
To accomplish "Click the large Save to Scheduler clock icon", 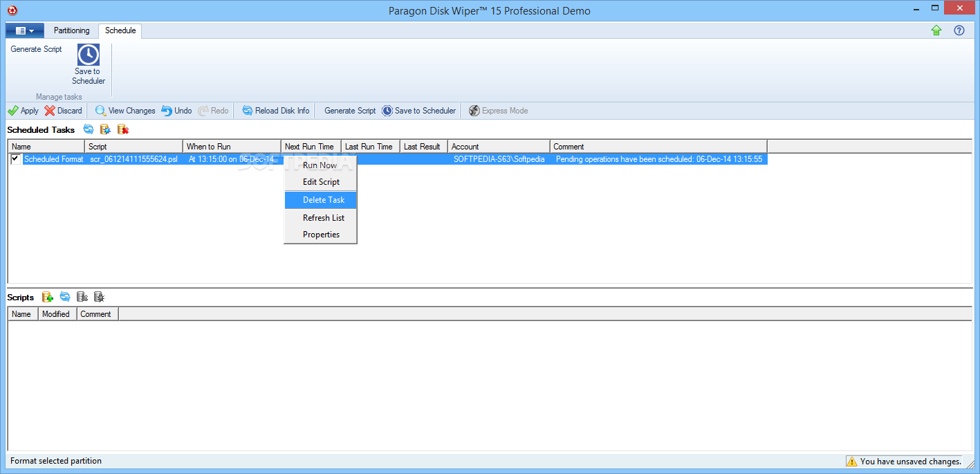I will click(x=89, y=55).
